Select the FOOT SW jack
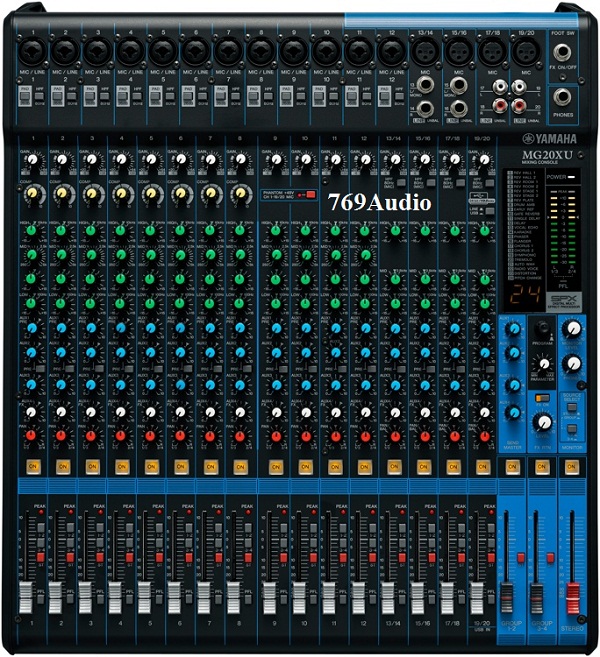 [561, 52]
